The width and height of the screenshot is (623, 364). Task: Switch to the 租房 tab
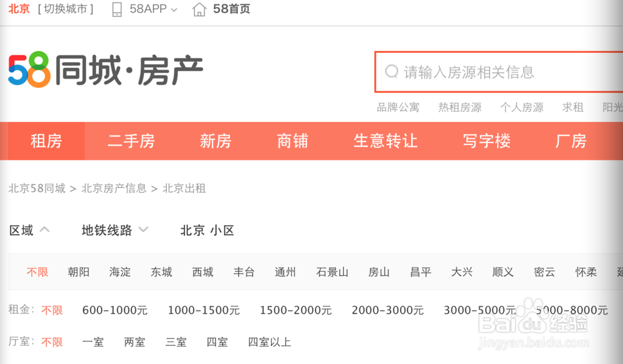click(x=46, y=141)
